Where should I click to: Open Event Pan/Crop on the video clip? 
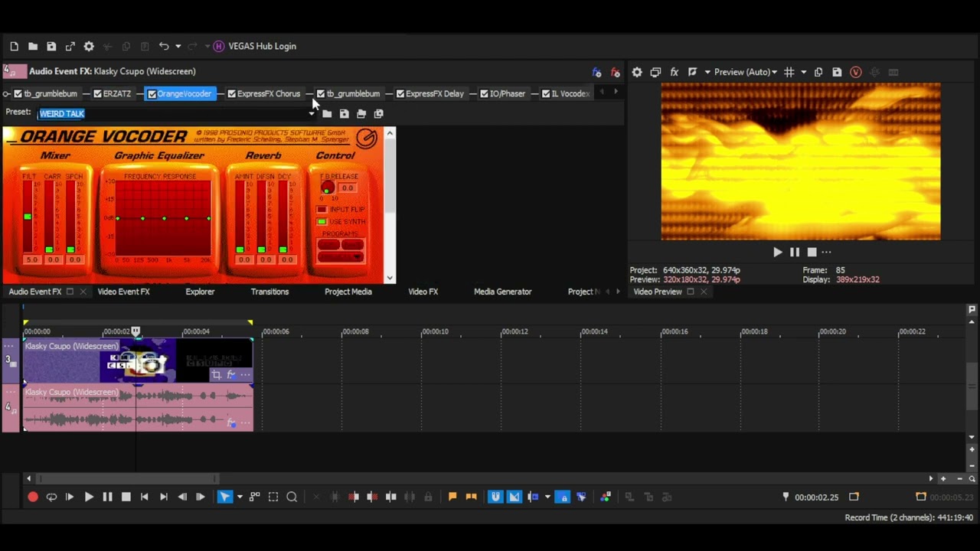tap(217, 375)
